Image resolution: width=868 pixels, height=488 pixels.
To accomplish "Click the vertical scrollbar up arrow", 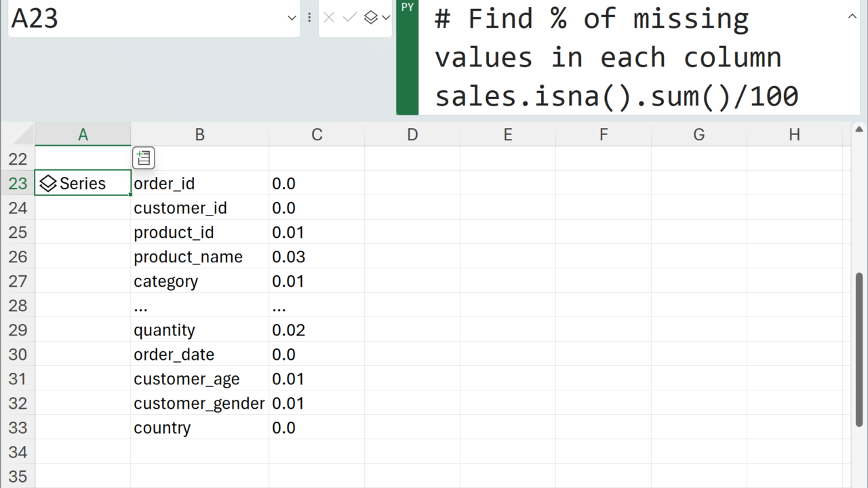I will (859, 129).
